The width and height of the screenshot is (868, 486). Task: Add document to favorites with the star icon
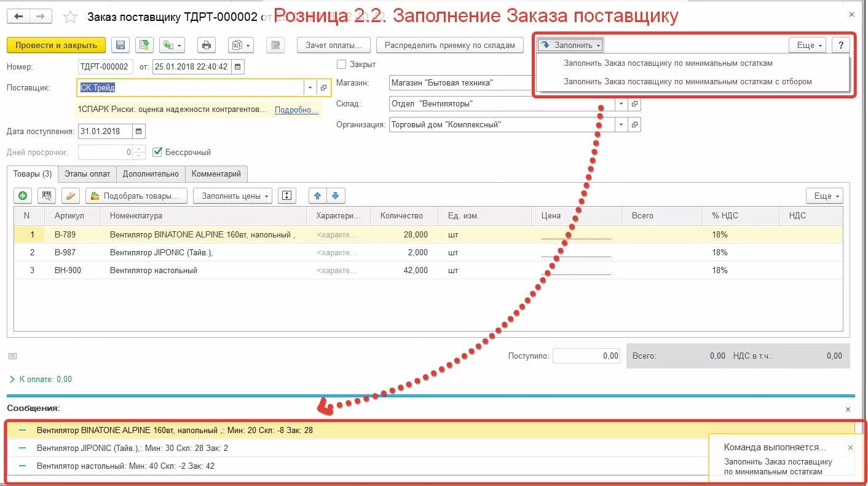click(70, 17)
